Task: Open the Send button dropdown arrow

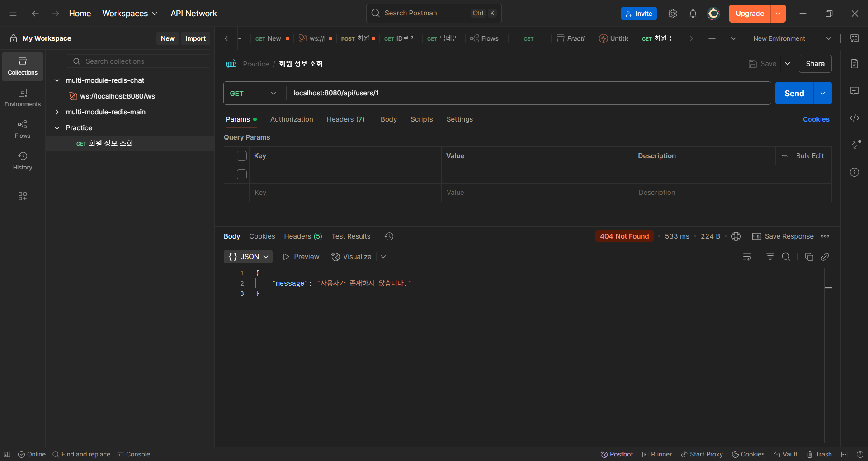Action: (x=823, y=93)
